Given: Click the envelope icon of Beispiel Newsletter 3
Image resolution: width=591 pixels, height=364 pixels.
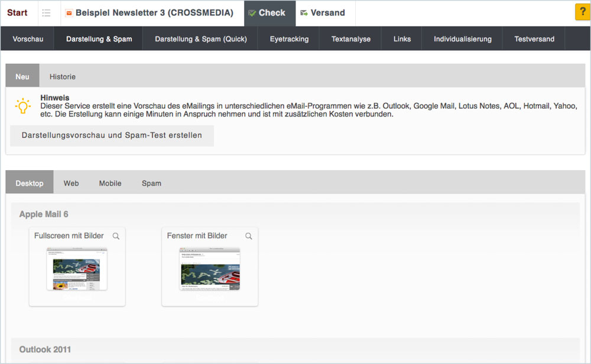Looking at the screenshot, I should (x=69, y=13).
